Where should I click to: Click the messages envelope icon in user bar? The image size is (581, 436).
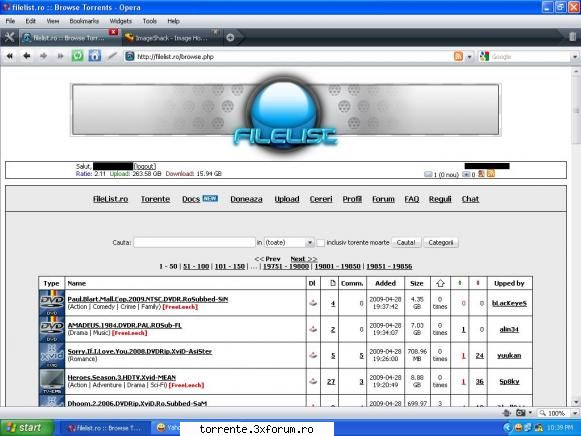[x=428, y=174]
